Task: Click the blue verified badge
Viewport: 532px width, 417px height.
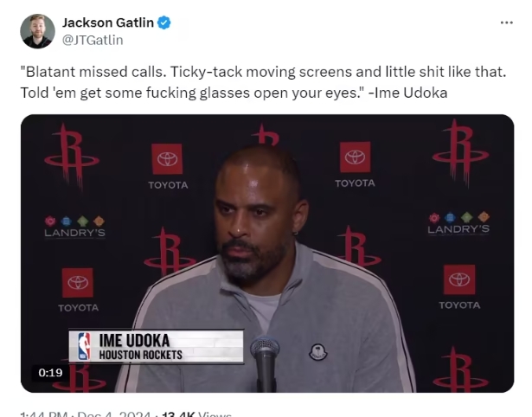Action: click(164, 22)
